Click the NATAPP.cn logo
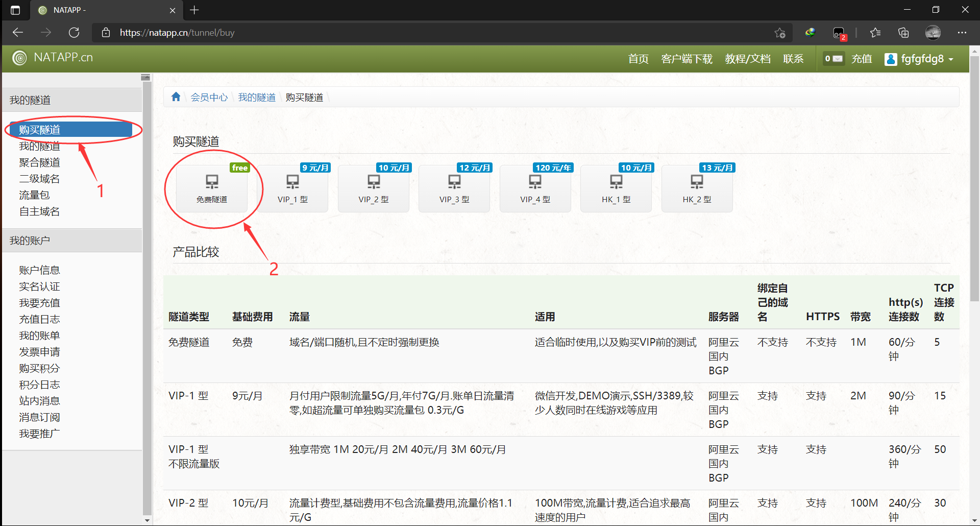Screen dimensions: 980x526 [52, 58]
